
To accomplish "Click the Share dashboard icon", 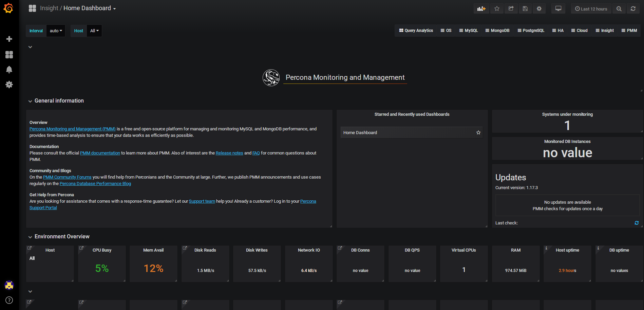I will click(511, 9).
